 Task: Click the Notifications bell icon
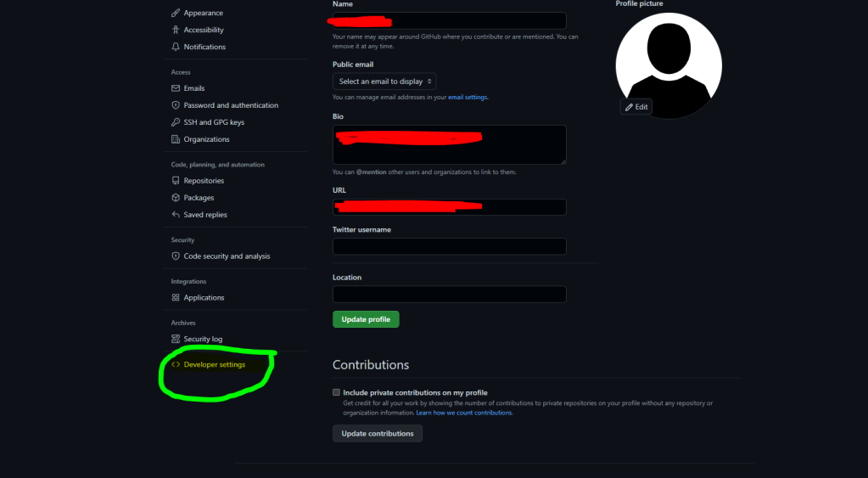(x=176, y=47)
